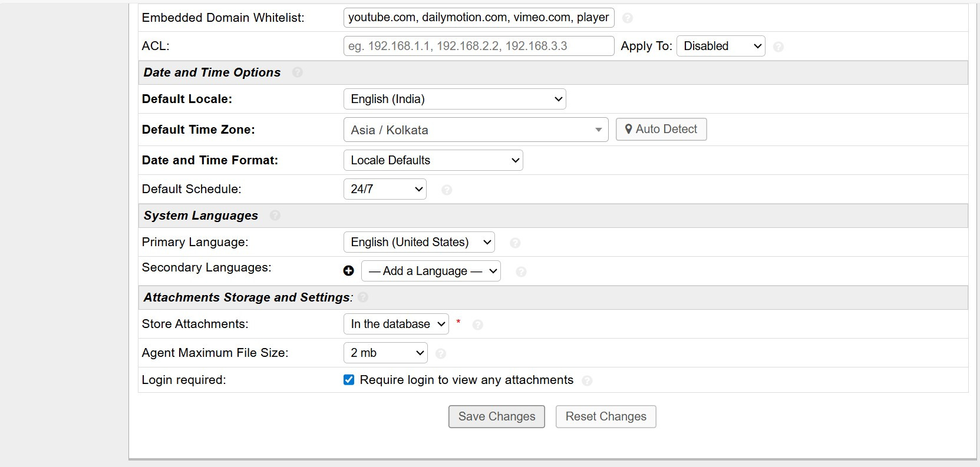The height and width of the screenshot is (467, 980).
Task: Open the Default Locale dropdown
Action: pos(454,99)
